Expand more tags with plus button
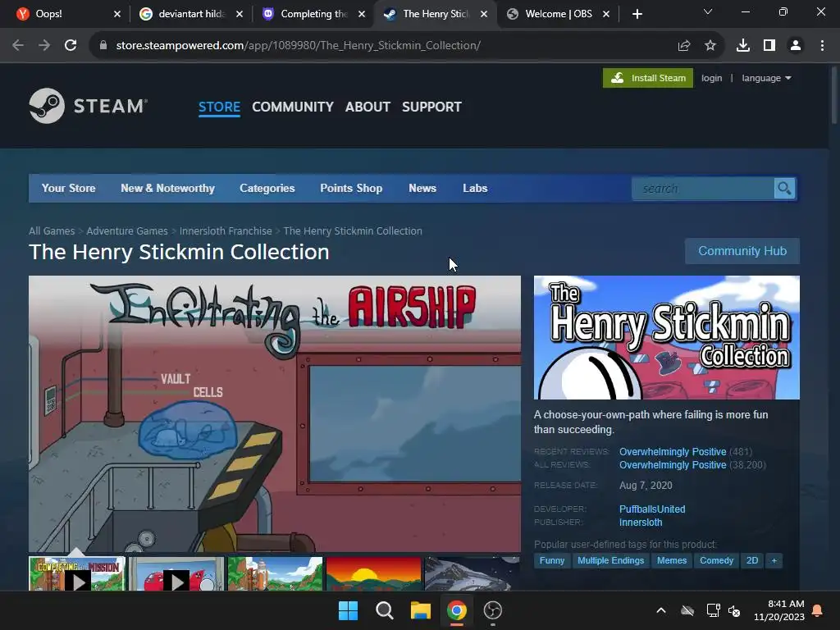 click(774, 560)
